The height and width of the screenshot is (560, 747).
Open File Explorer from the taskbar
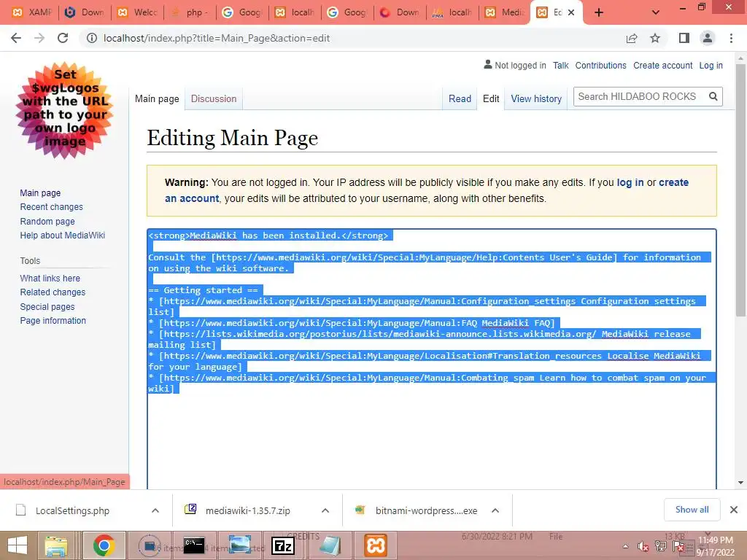pos(55,545)
